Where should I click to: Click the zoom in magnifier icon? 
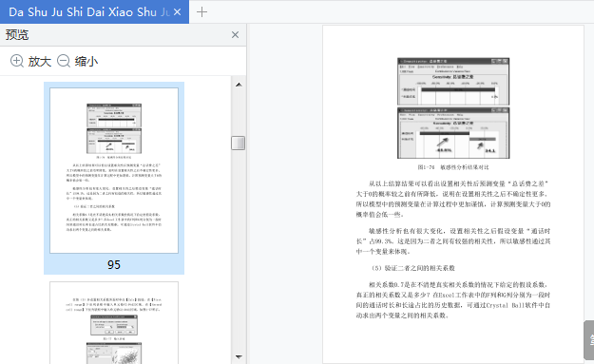[17, 61]
